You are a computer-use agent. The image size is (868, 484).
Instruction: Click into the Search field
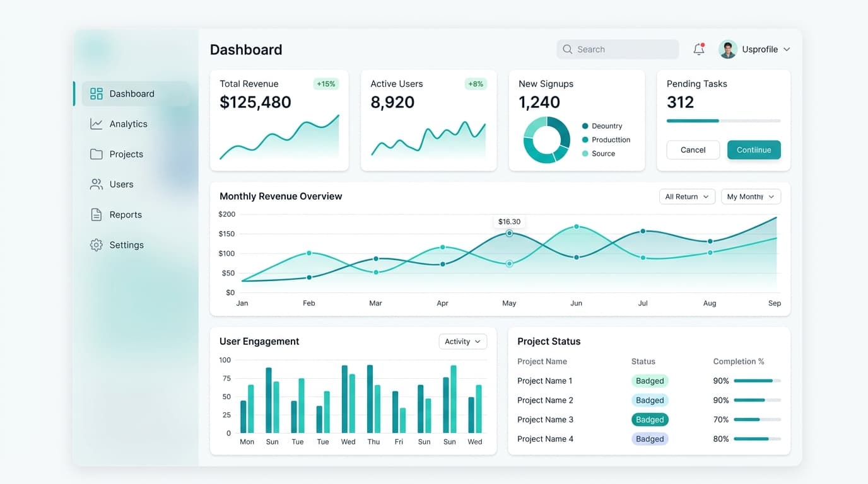(618, 49)
